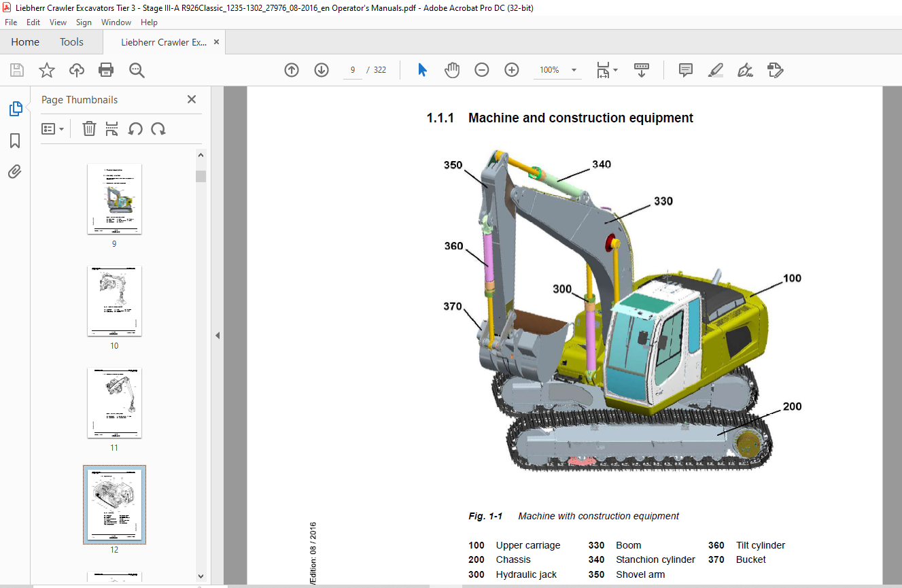
Task: Click the heading 'Machine and construction equipment'
Action: (x=580, y=118)
